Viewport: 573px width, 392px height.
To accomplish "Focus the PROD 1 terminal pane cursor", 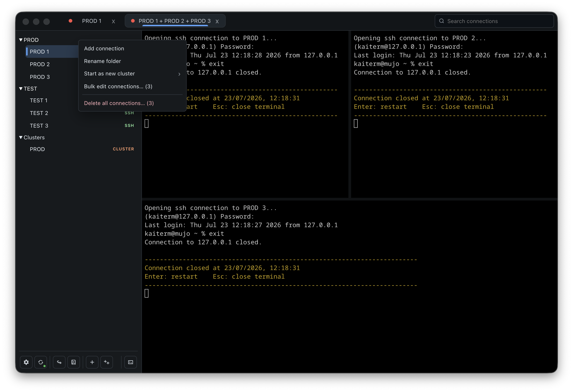I will [x=146, y=124].
